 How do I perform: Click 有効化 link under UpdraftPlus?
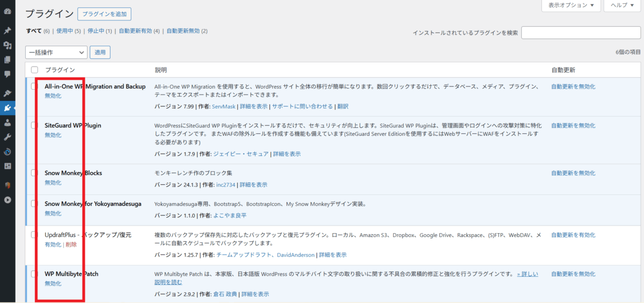[53, 244]
